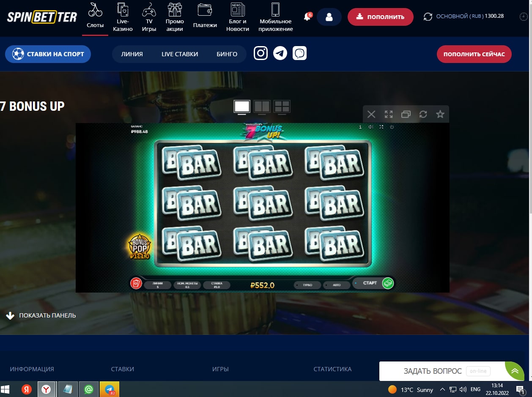Open Блог и Новости section
The image size is (532, 397).
[x=237, y=17]
